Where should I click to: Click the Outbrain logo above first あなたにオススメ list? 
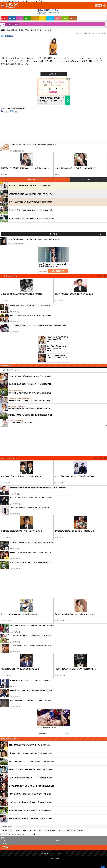pos(104,276)
